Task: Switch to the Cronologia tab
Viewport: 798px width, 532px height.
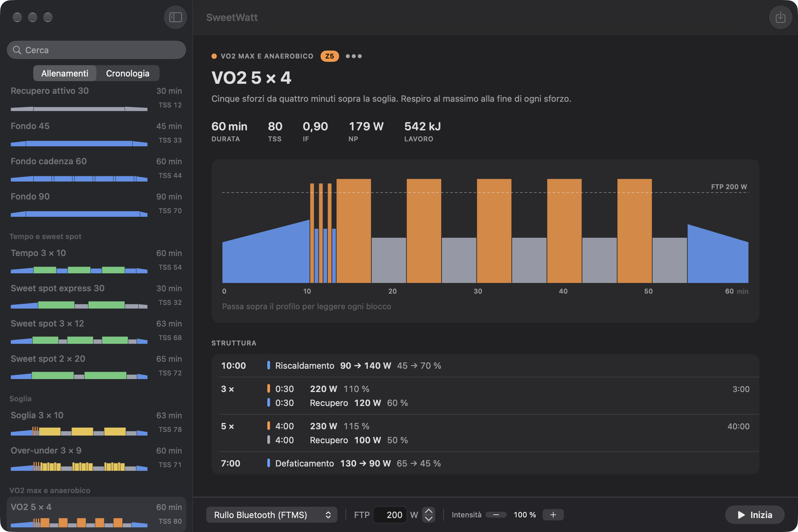Action: (128, 73)
